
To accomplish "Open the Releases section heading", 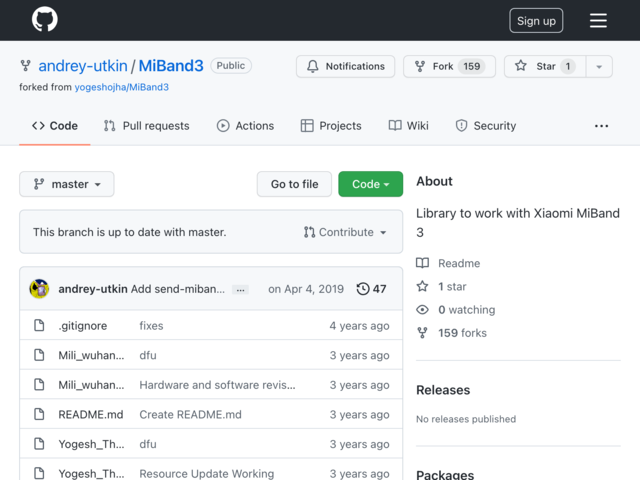I will [x=443, y=390].
